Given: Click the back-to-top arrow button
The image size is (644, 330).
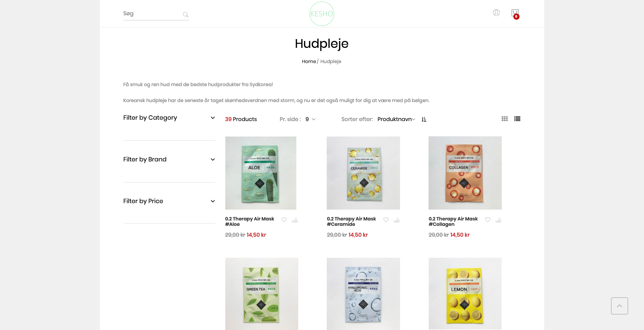Looking at the screenshot, I should pos(620,306).
